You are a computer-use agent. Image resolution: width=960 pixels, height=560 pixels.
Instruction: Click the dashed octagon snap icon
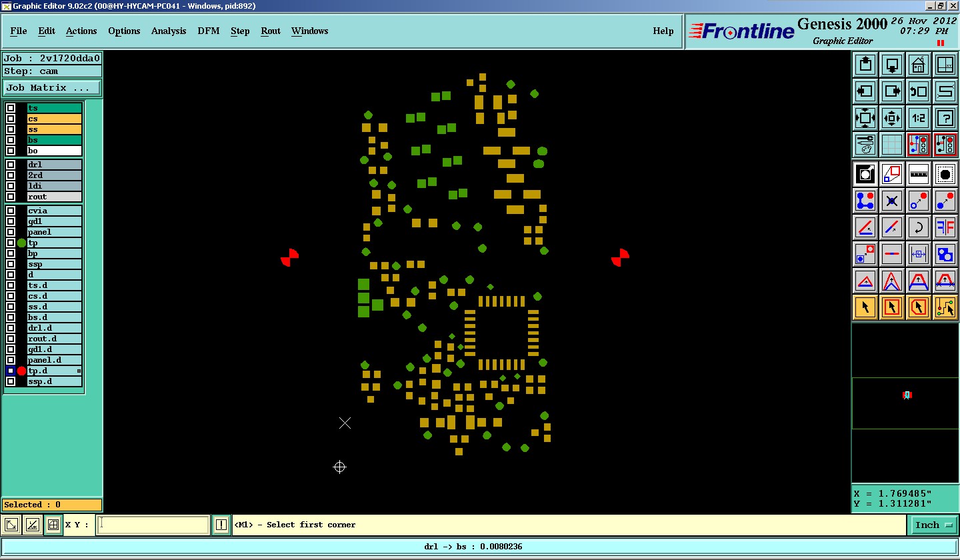pyautogui.click(x=945, y=175)
